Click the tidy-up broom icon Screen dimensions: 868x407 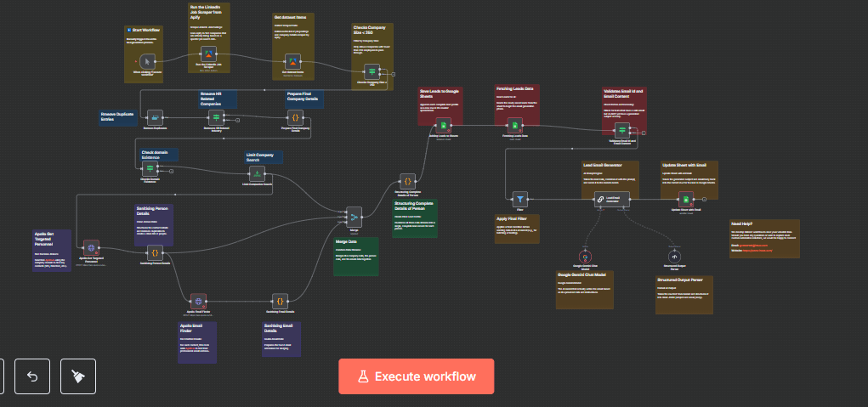(x=78, y=376)
